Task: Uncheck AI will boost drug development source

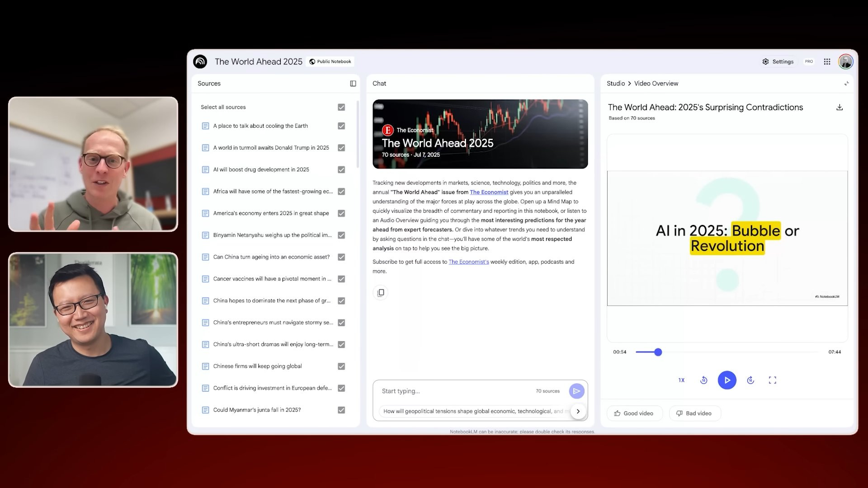Action: pyautogui.click(x=341, y=169)
